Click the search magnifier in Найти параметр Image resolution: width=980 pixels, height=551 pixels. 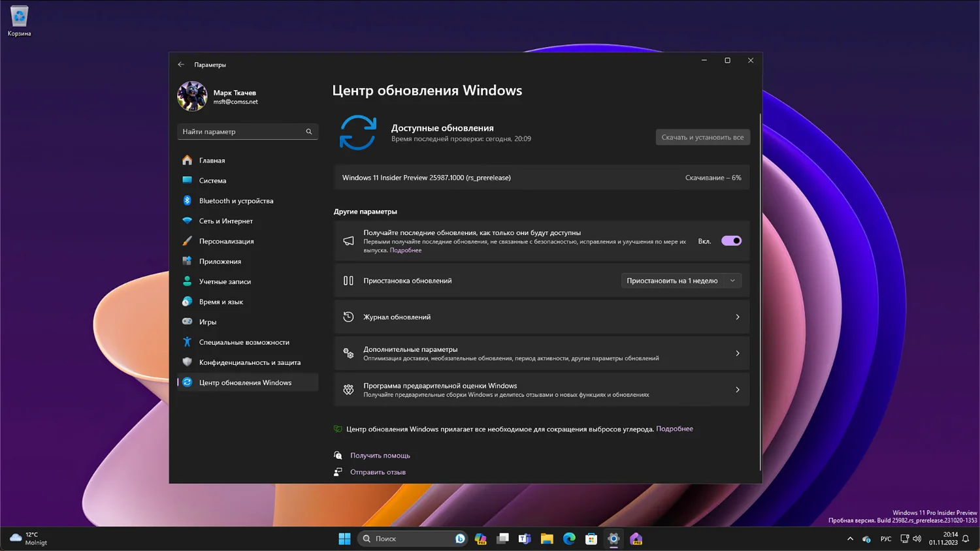[x=309, y=131]
